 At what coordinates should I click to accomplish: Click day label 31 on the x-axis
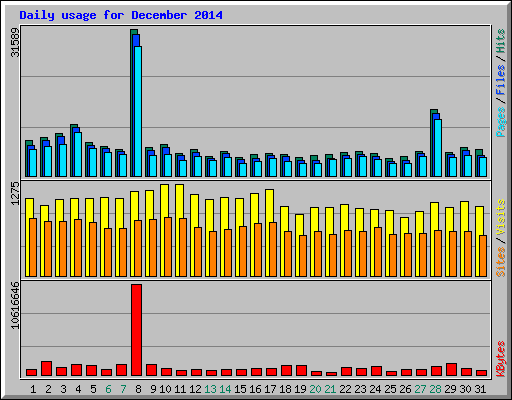(x=480, y=389)
